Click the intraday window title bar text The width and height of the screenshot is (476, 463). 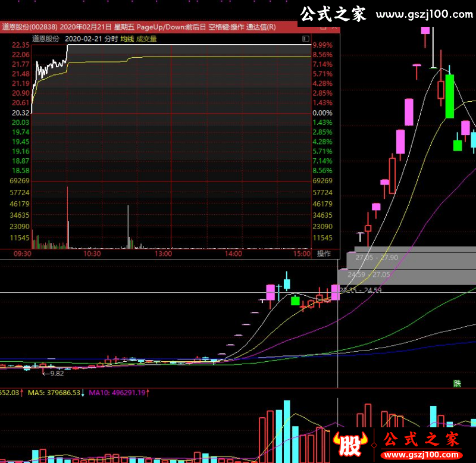point(139,27)
